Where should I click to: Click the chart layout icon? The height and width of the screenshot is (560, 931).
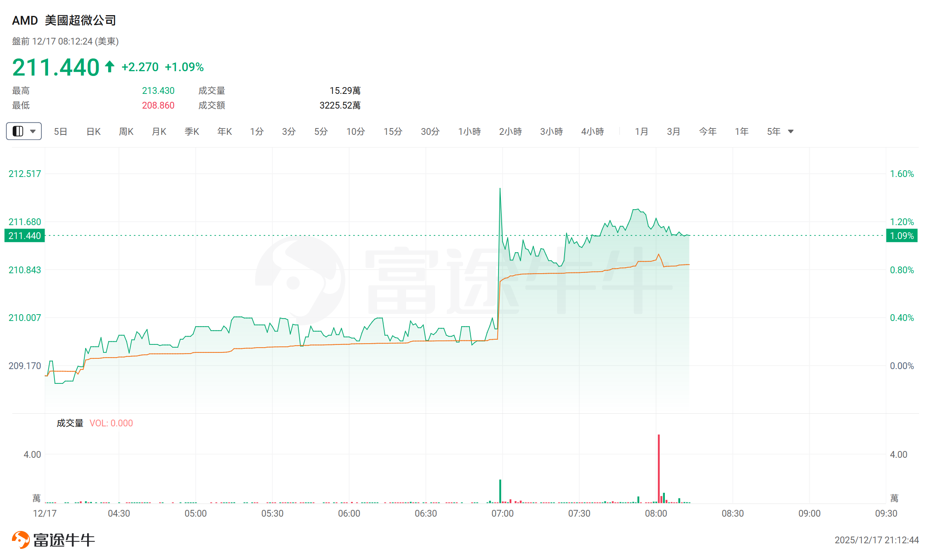coord(18,131)
